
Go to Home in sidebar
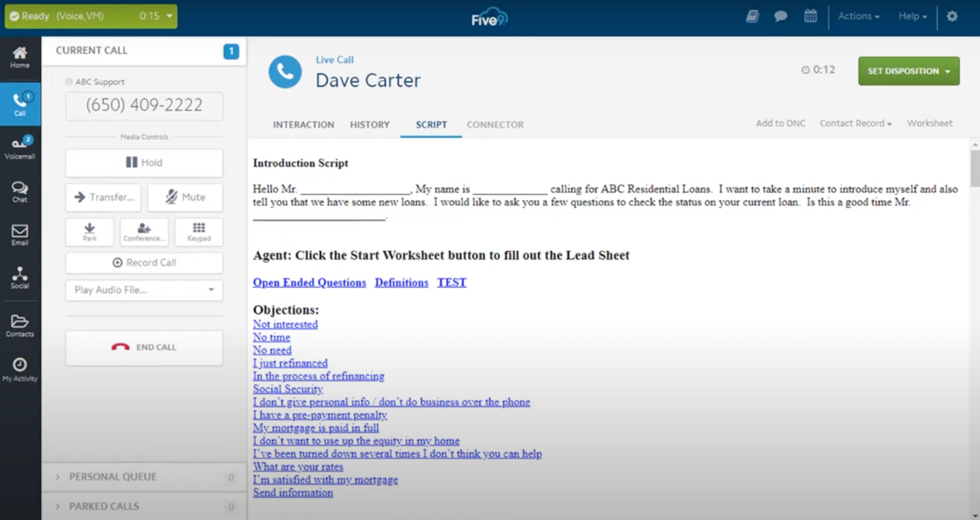[x=20, y=58]
